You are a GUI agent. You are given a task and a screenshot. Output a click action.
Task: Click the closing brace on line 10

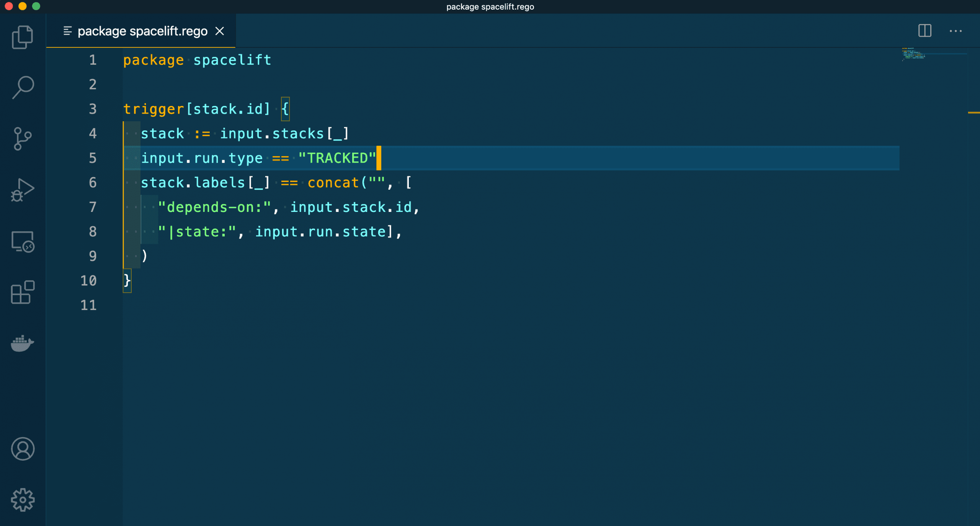[127, 280]
